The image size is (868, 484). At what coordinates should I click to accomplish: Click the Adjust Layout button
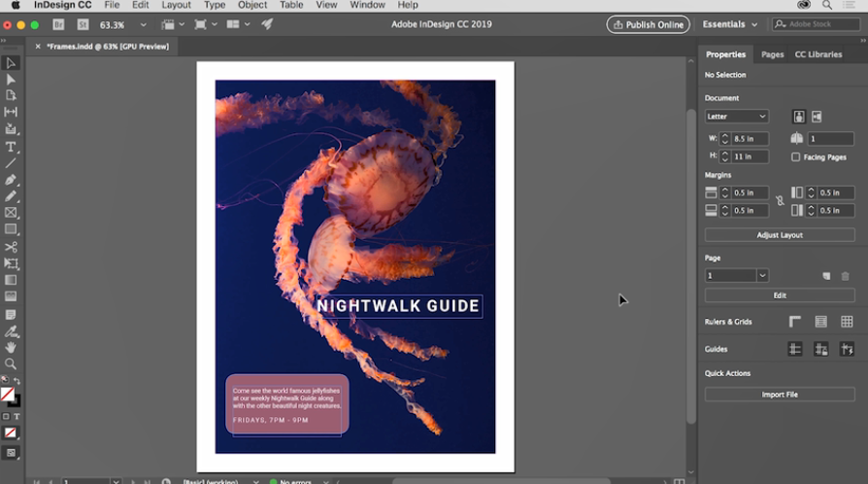coord(779,235)
